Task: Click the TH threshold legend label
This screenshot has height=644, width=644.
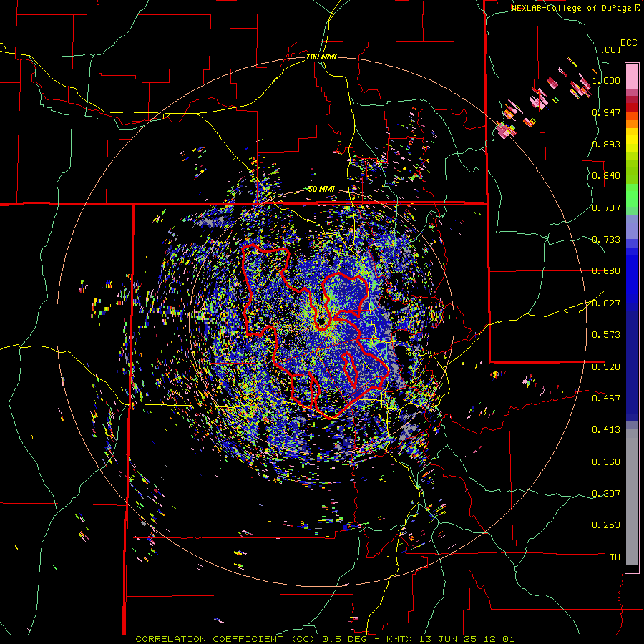Action: 615,557
